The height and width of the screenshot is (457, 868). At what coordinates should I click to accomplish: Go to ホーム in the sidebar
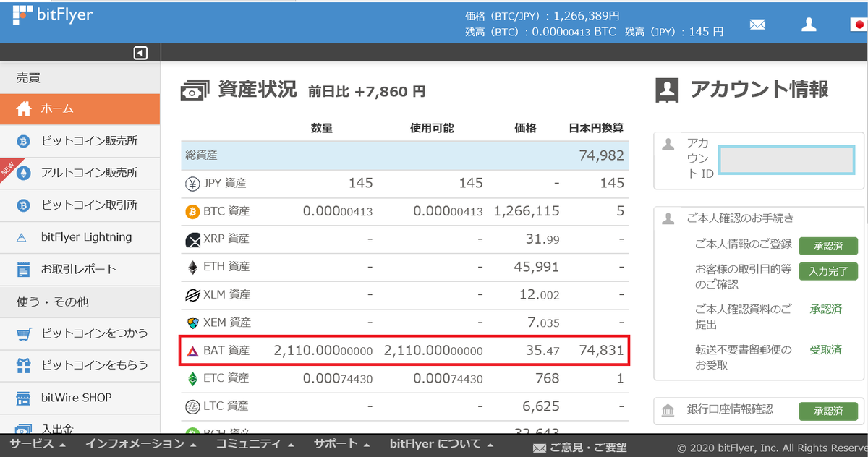coord(80,109)
